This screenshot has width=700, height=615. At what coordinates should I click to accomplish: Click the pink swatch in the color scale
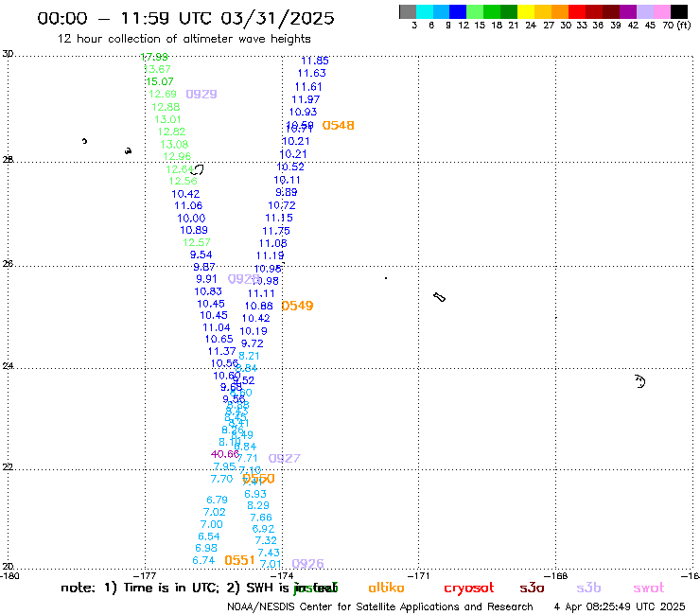(662, 12)
